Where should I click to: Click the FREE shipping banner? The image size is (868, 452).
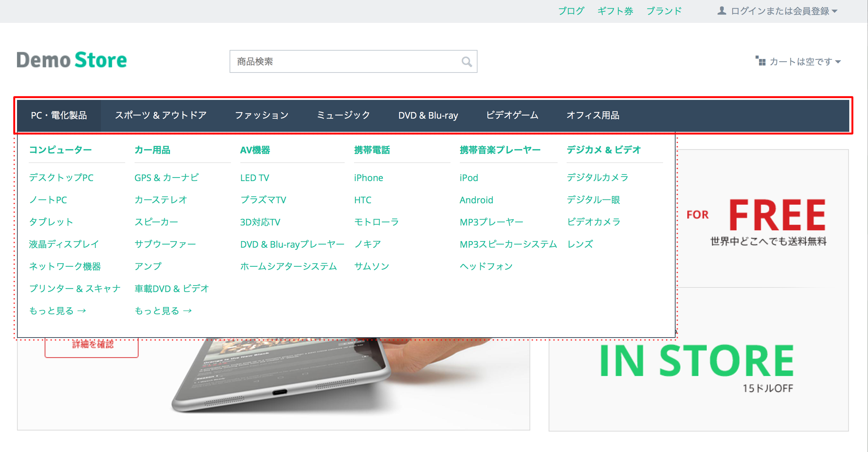[x=763, y=219]
